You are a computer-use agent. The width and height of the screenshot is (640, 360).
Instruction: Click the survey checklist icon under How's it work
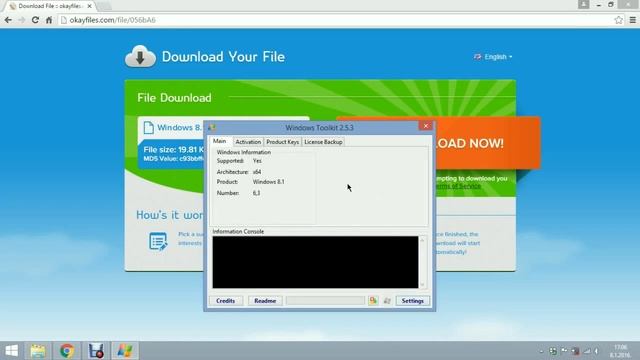click(x=158, y=241)
